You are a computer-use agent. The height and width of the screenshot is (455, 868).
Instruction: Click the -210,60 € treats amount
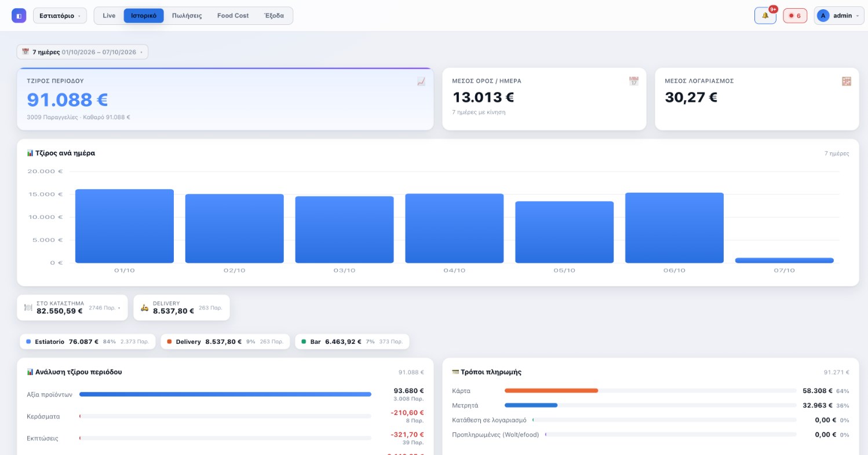(408, 413)
